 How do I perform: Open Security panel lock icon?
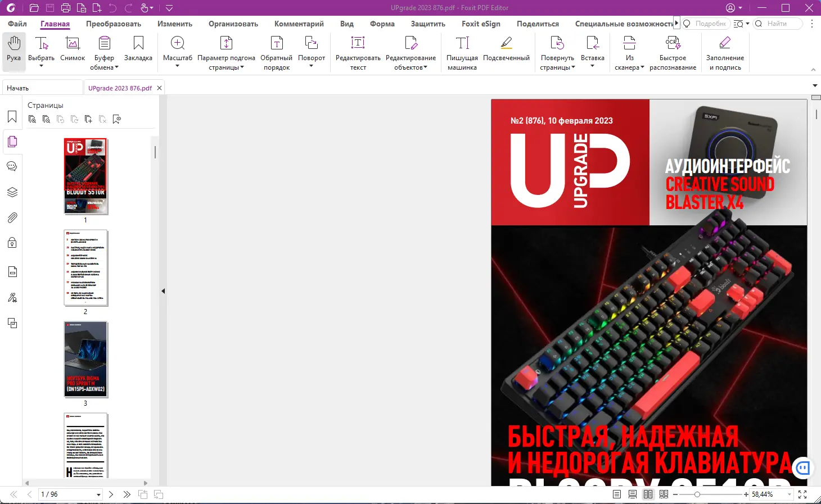12,243
